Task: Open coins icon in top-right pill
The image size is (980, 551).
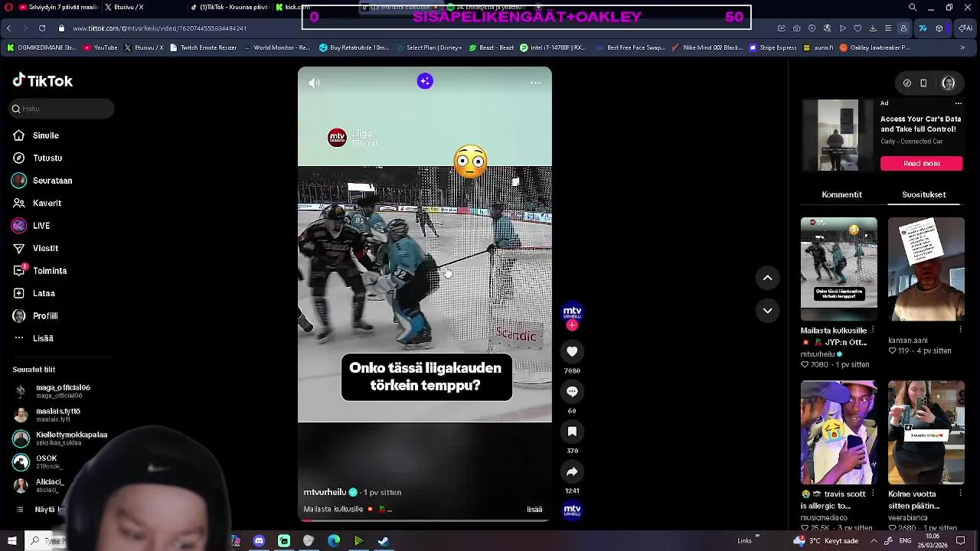Action: [907, 83]
